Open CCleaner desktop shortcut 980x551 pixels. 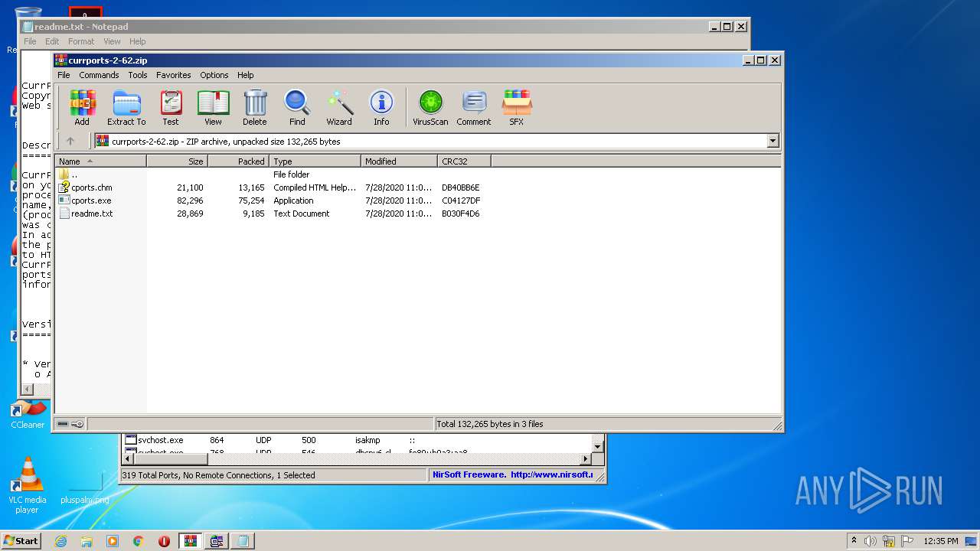[28, 414]
